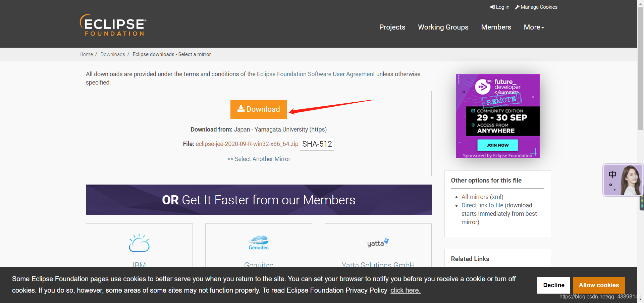The image size is (644, 303).
Task: Click the Future Developer Summit ad banner
Action: point(498,116)
